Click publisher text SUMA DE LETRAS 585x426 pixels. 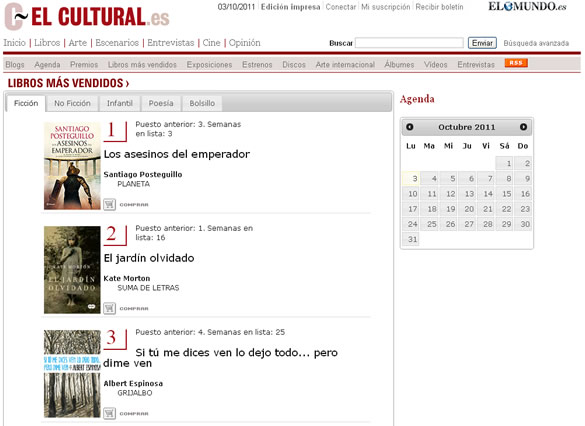pyautogui.click(x=148, y=288)
